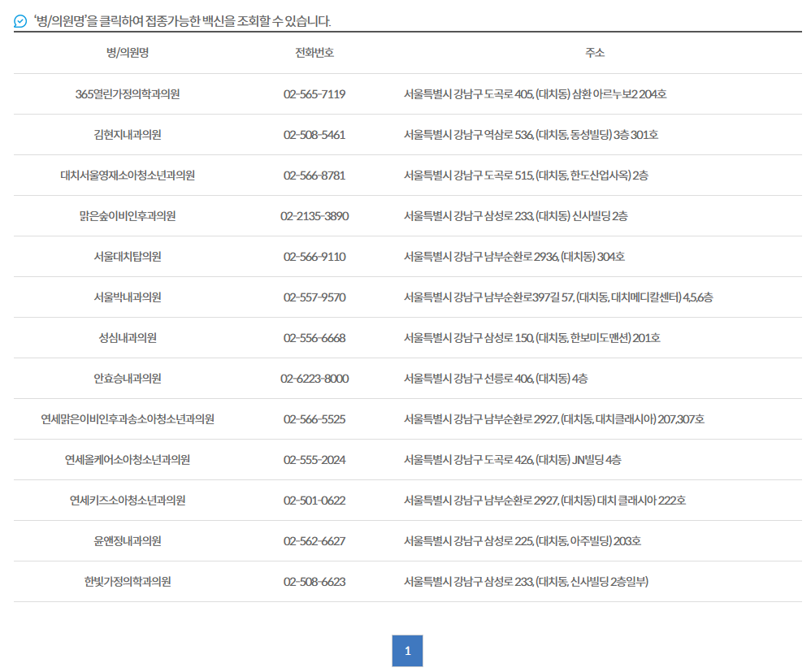Click phone number 02-566-5525

(x=314, y=419)
